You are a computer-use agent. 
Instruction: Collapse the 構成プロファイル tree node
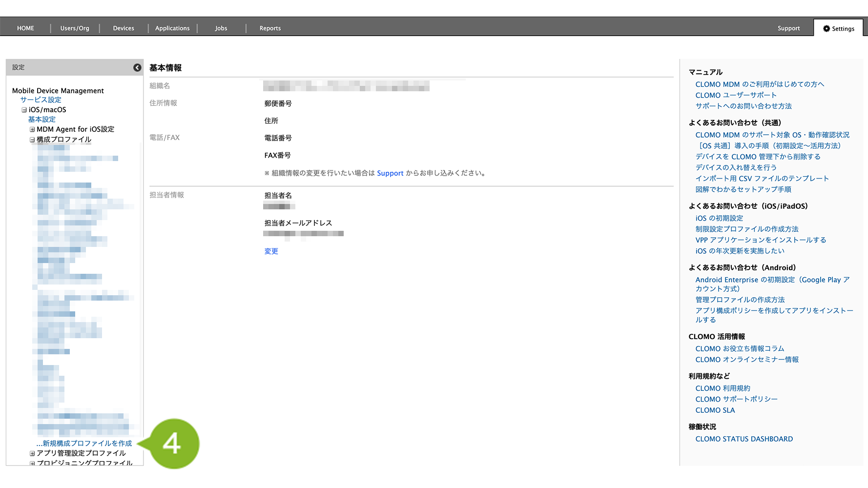tap(32, 140)
